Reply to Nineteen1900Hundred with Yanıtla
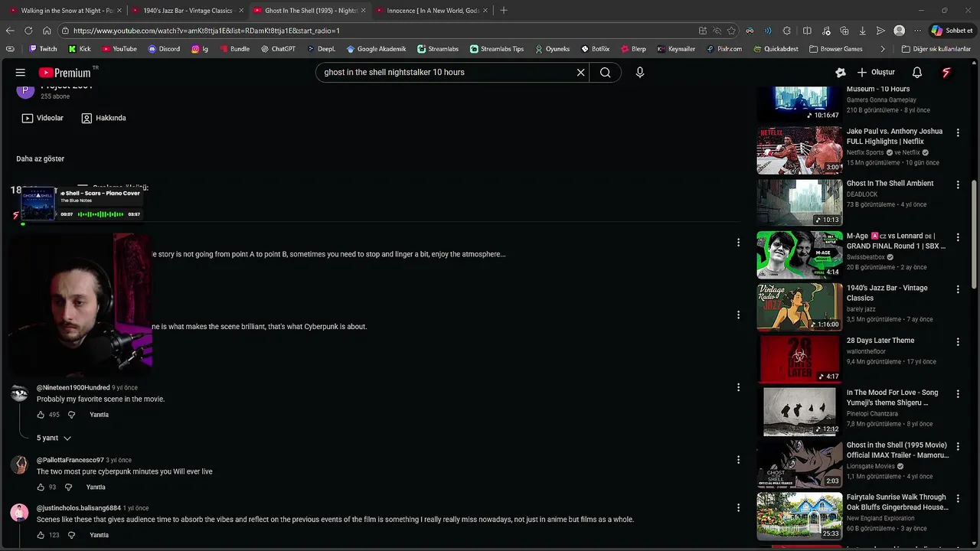Viewport: 980px width, 551px height. [99, 415]
